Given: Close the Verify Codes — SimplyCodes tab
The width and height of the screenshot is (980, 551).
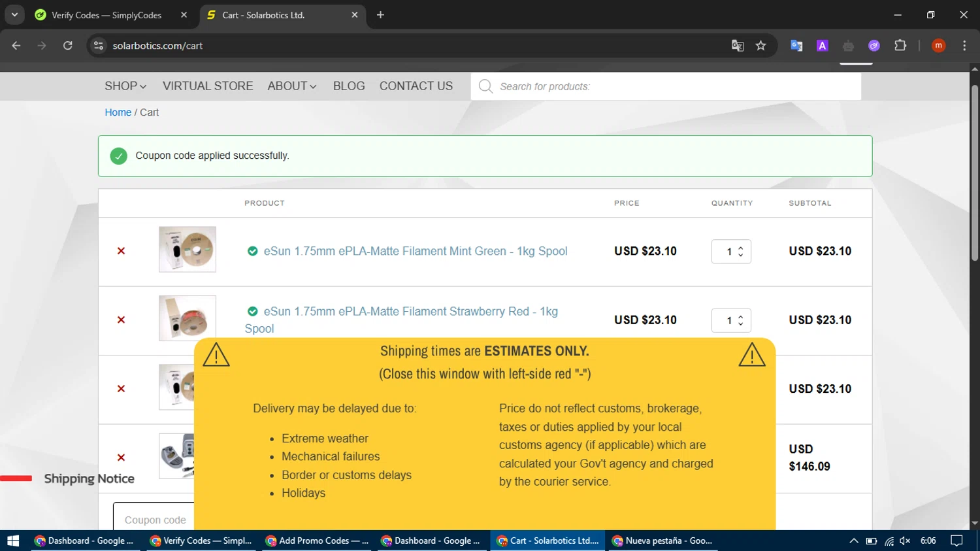Looking at the screenshot, I should pyautogui.click(x=184, y=15).
